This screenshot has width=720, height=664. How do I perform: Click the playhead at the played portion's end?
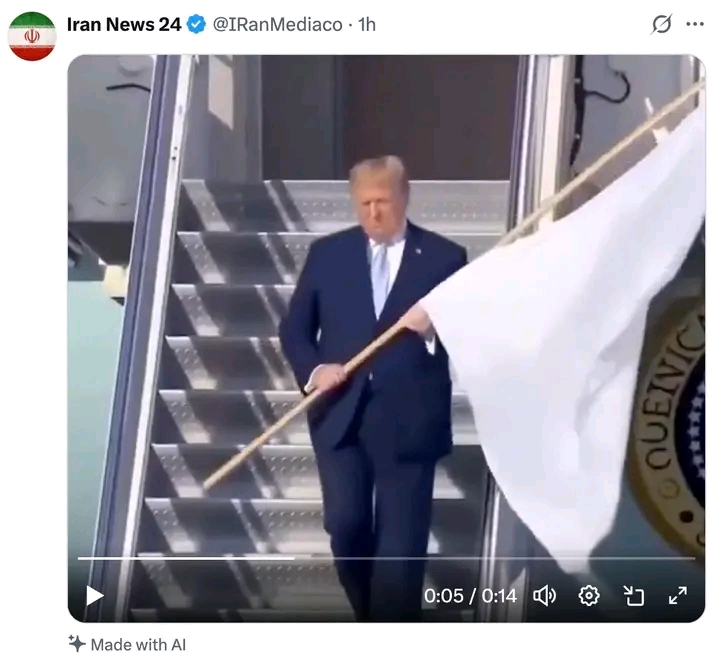click(294, 558)
